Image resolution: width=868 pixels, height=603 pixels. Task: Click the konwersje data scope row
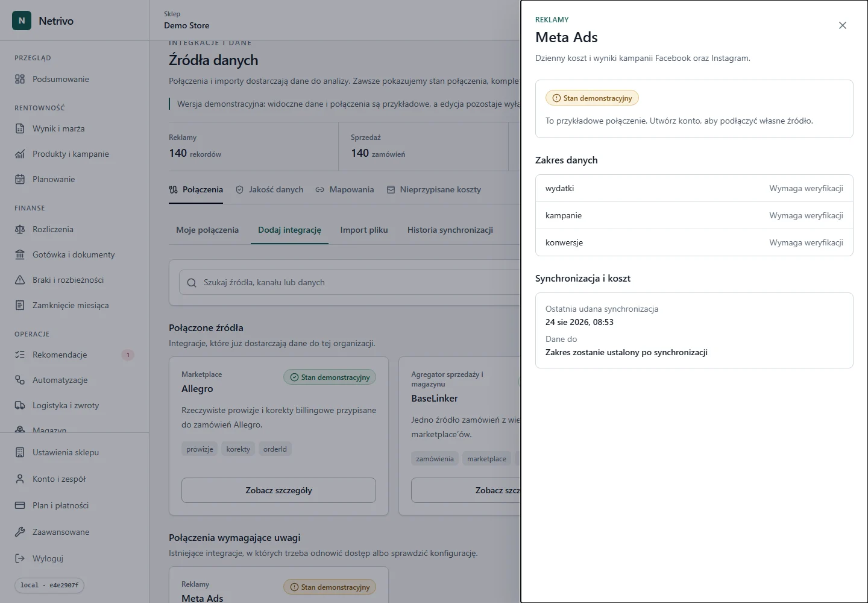[694, 242]
